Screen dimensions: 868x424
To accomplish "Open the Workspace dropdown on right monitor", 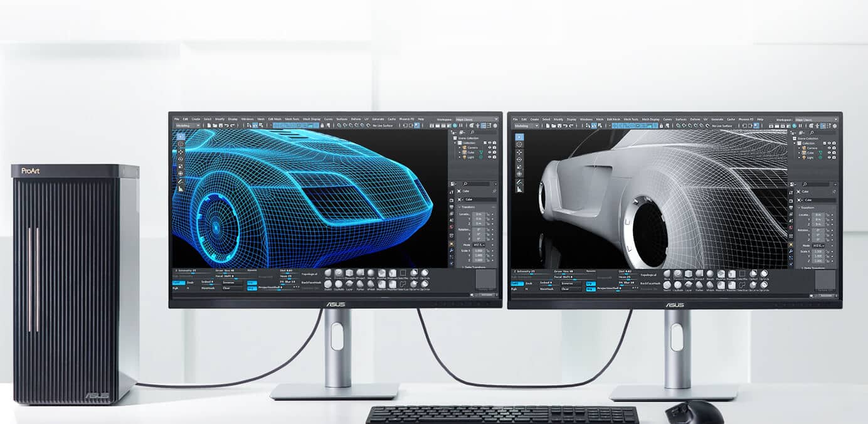I will [815, 119].
